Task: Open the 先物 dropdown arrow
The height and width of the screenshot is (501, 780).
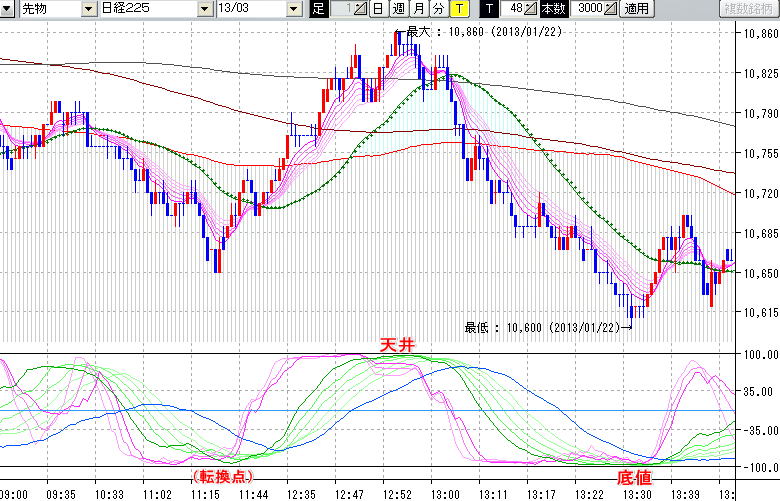Action: 89,9
